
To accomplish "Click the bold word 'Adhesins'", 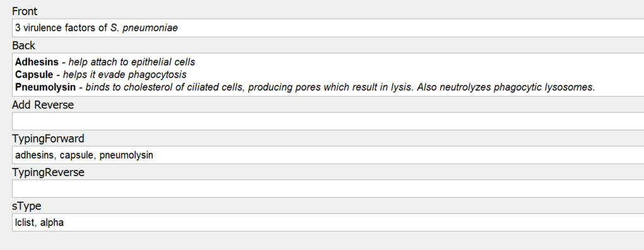I will pos(37,62).
